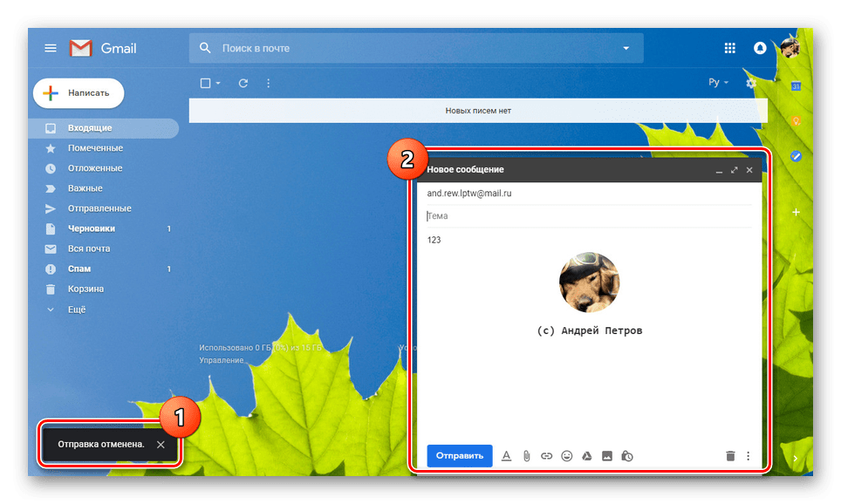Screen dimensions: 841x504
Task: Click the Отправить send button
Action: tap(460, 456)
